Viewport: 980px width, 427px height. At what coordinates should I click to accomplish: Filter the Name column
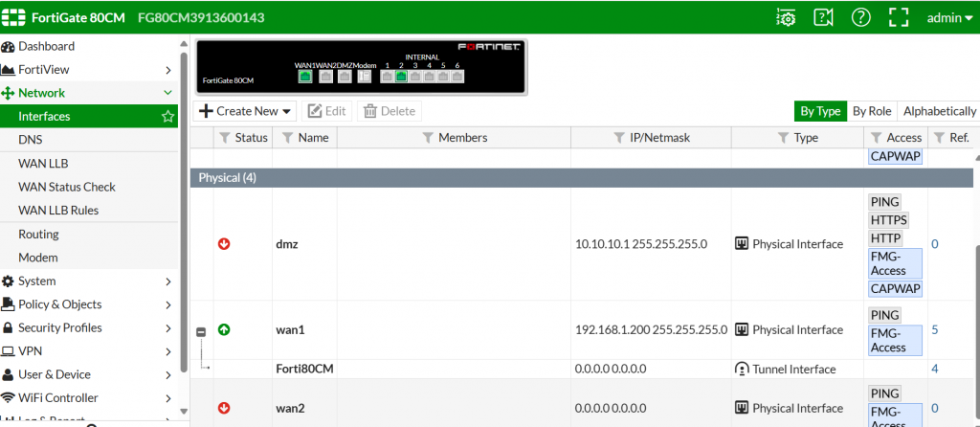[x=287, y=138]
